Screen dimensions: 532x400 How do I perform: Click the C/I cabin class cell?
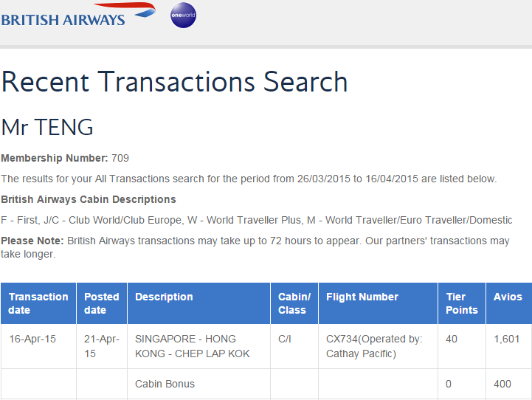(x=285, y=339)
